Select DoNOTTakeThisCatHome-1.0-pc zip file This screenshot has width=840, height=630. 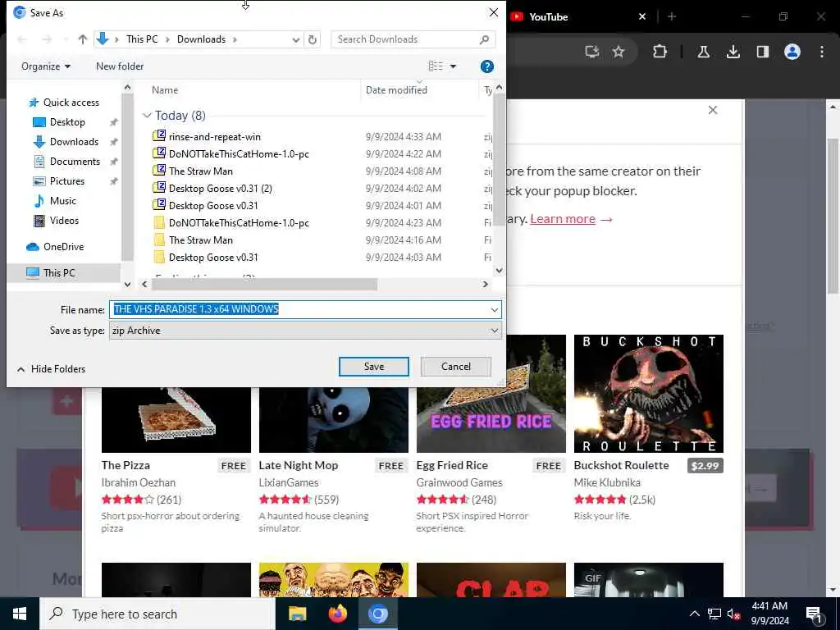[x=239, y=153]
